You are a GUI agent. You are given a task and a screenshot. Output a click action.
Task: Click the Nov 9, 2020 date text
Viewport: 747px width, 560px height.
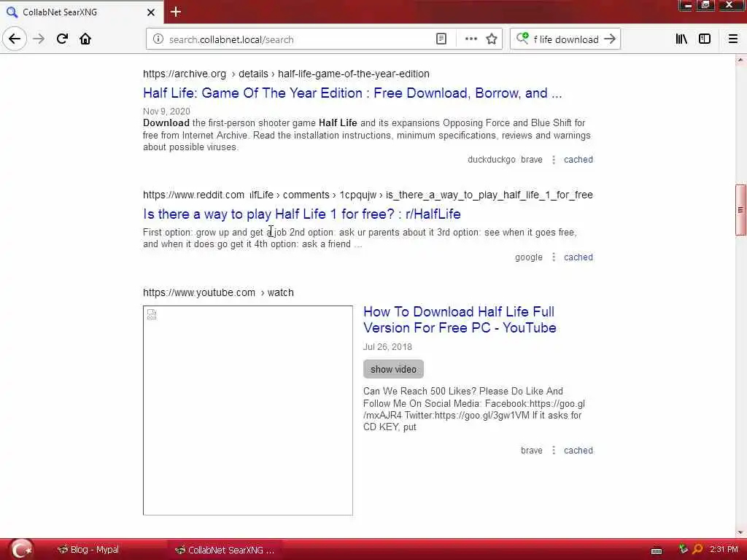[166, 111]
